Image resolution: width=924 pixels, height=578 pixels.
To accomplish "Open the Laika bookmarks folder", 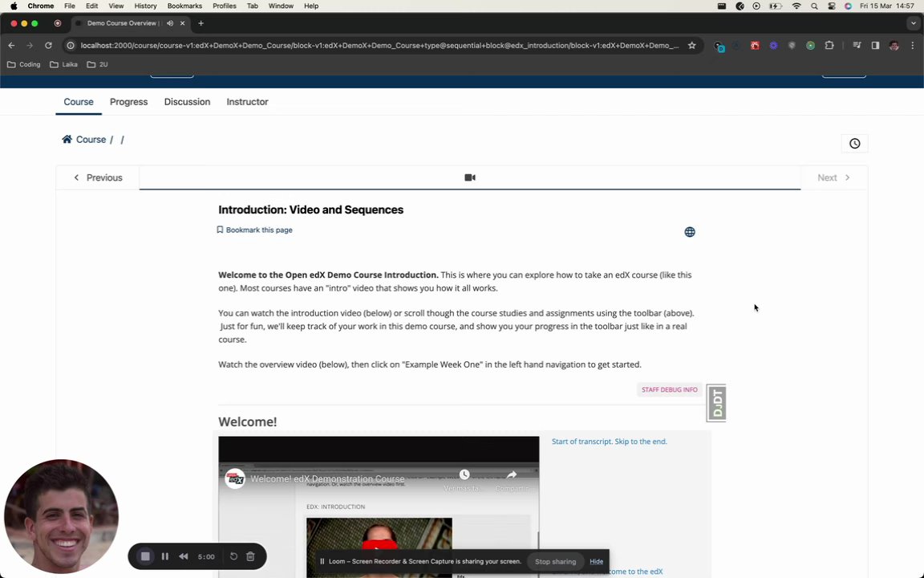I will tap(63, 64).
